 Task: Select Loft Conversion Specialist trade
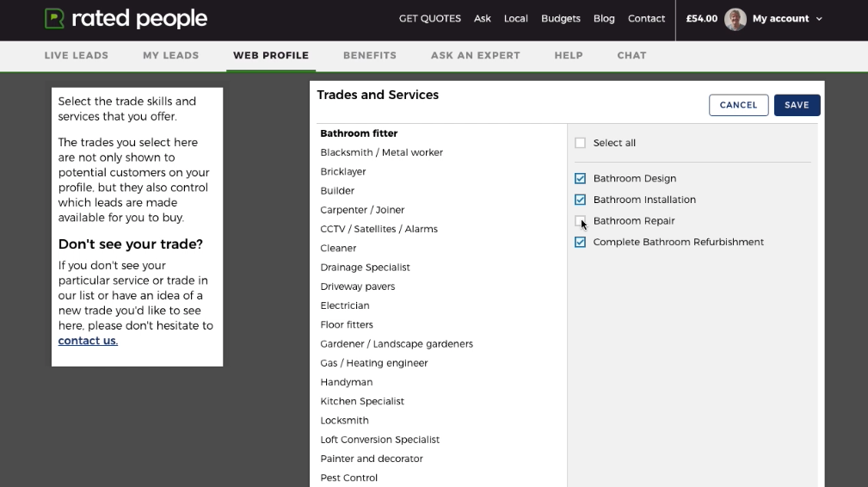click(x=379, y=440)
